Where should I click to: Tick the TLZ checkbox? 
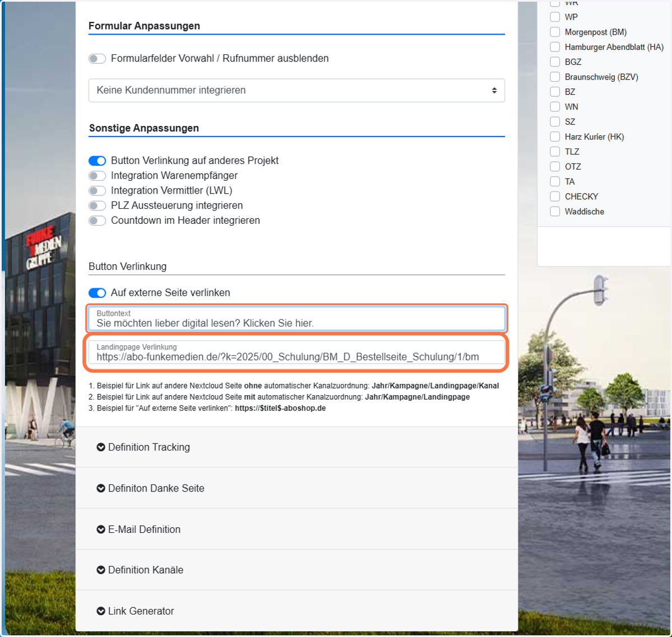pos(555,152)
